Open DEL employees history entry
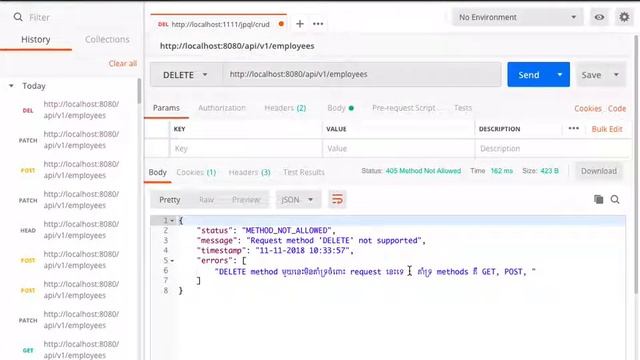The height and width of the screenshot is (360, 640). tap(70, 110)
